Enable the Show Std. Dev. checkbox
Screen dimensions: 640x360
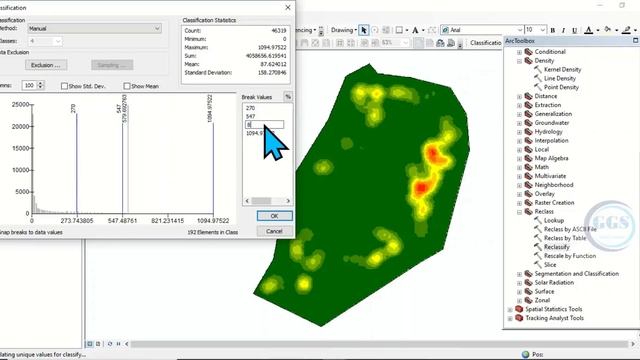pyautogui.click(x=64, y=86)
